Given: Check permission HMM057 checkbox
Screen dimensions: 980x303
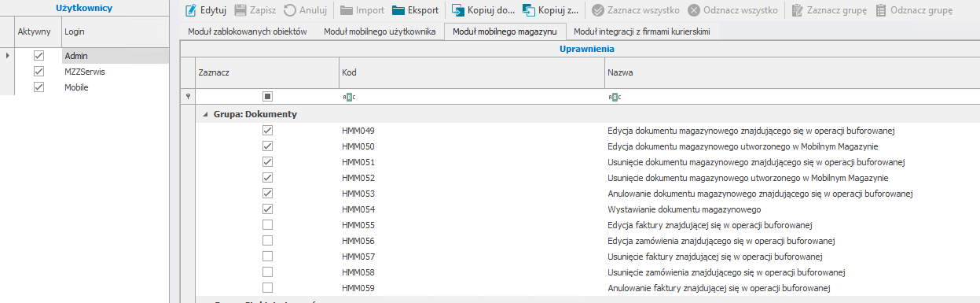Looking at the screenshot, I should tap(267, 257).
